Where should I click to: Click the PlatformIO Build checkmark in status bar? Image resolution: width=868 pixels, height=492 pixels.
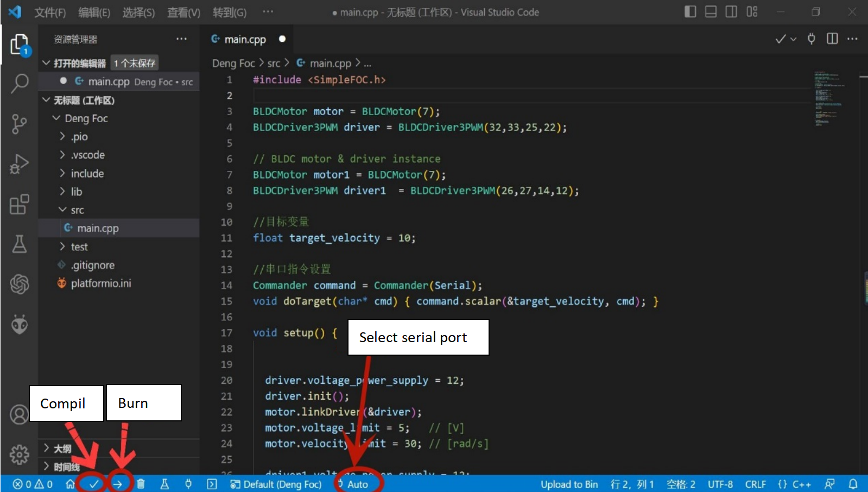[x=94, y=484]
